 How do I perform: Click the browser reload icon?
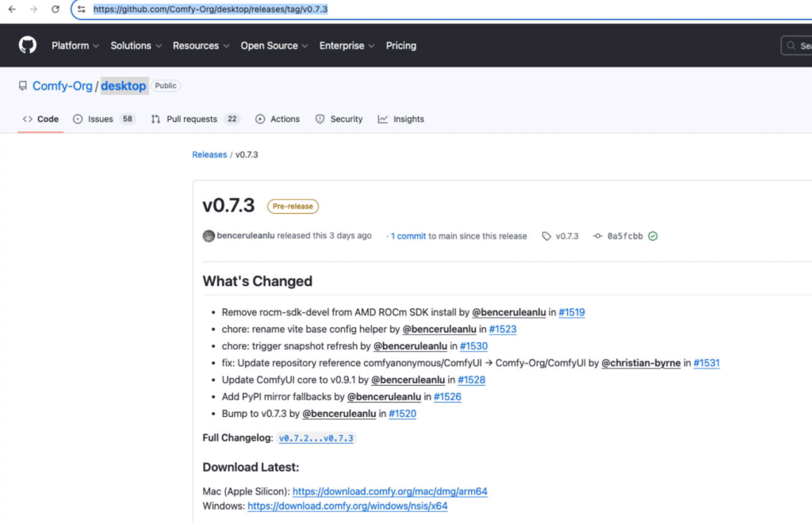pos(56,10)
